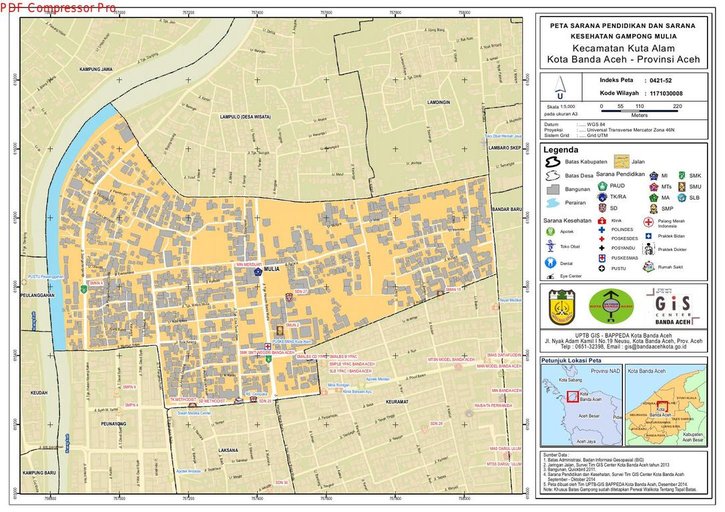Click the MULIA label on the map
Viewport: 725px width, 512px height.
click(272, 269)
